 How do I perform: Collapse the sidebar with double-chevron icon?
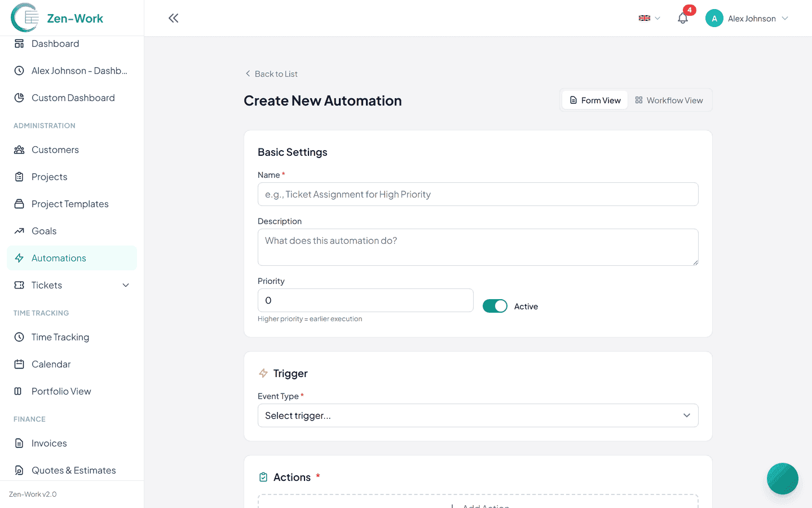174,18
